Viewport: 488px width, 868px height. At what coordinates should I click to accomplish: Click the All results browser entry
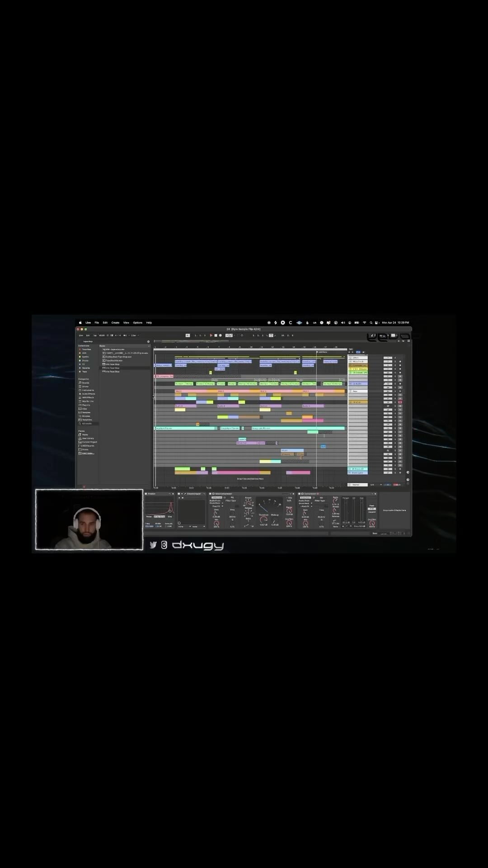tap(87, 424)
